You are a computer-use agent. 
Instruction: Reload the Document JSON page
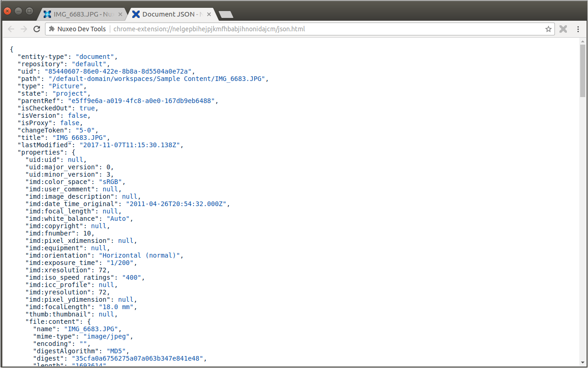[x=37, y=29]
